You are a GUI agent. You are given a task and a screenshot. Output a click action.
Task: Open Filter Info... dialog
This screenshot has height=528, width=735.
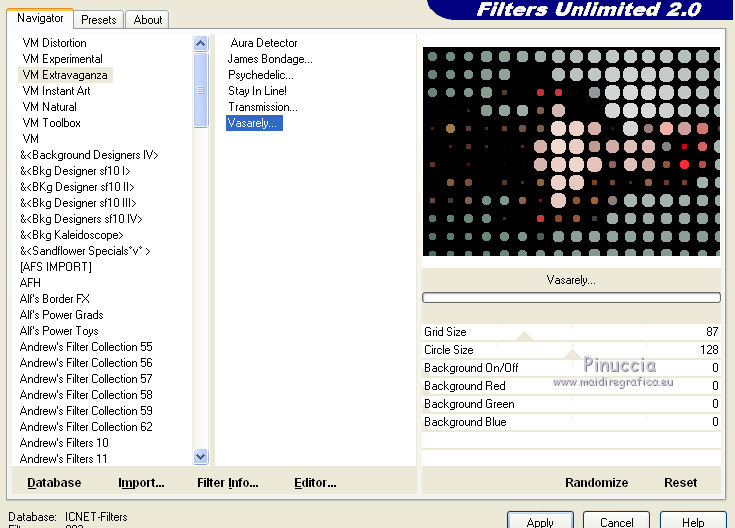click(x=227, y=483)
